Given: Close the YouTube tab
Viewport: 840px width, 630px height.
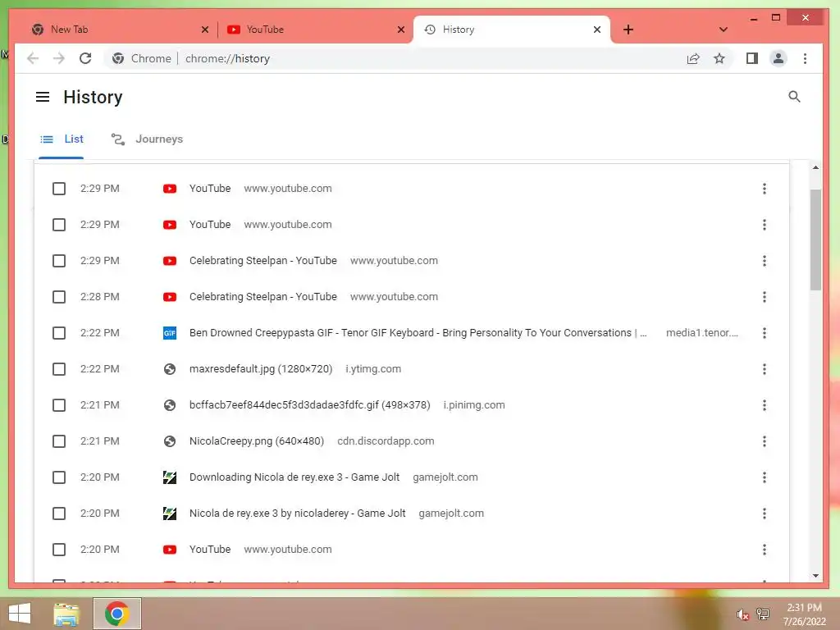Looking at the screenshot, I should tap(400, 30).
